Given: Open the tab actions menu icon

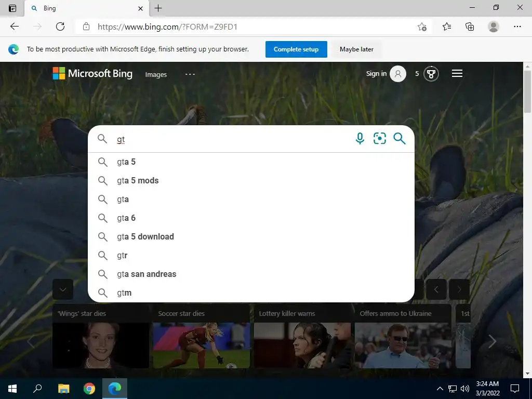Looking at the screenshot, I should pyautogui.click(x=12, y=8).
